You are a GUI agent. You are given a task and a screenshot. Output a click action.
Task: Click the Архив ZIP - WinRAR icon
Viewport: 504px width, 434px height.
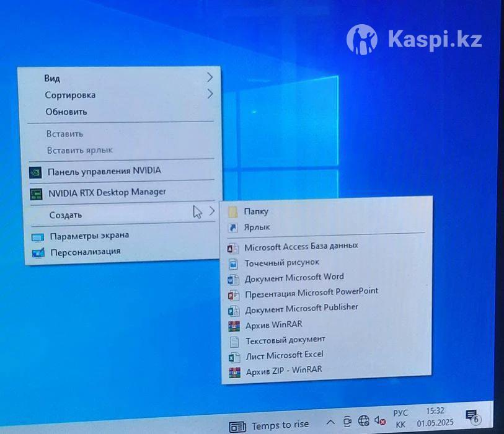pyautogui.click(x=235, y=373)
